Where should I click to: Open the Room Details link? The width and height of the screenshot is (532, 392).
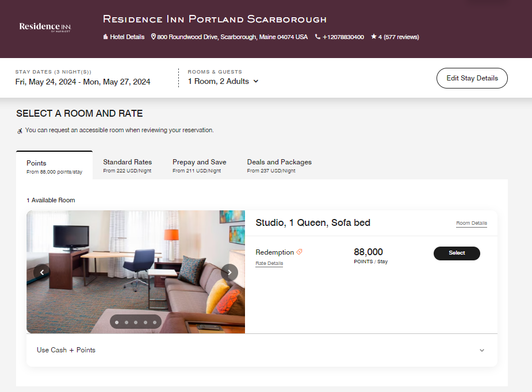coord(471,223)
